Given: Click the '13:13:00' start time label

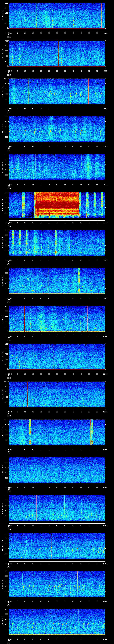Looking at the screenshot, I should 9,487.
